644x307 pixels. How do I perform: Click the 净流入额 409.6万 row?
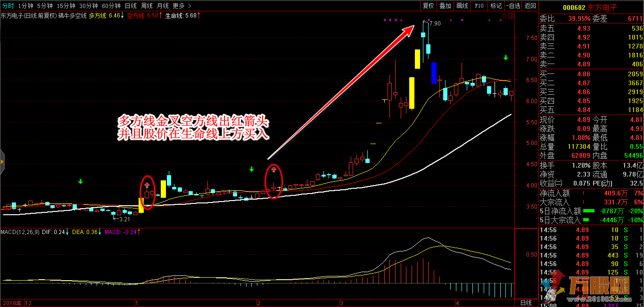tap(591, 193)
